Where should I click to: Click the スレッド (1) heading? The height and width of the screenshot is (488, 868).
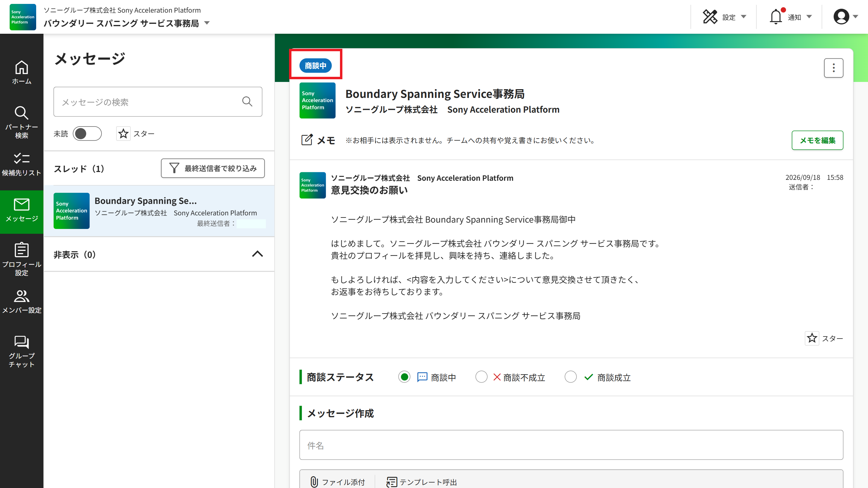coord(79,169)
